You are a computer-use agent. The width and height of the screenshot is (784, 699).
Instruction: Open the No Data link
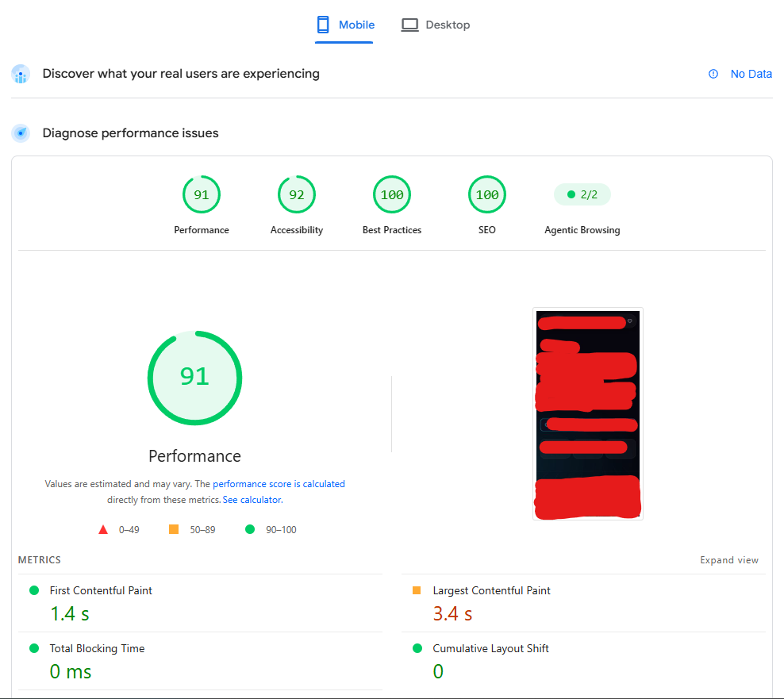751,74
